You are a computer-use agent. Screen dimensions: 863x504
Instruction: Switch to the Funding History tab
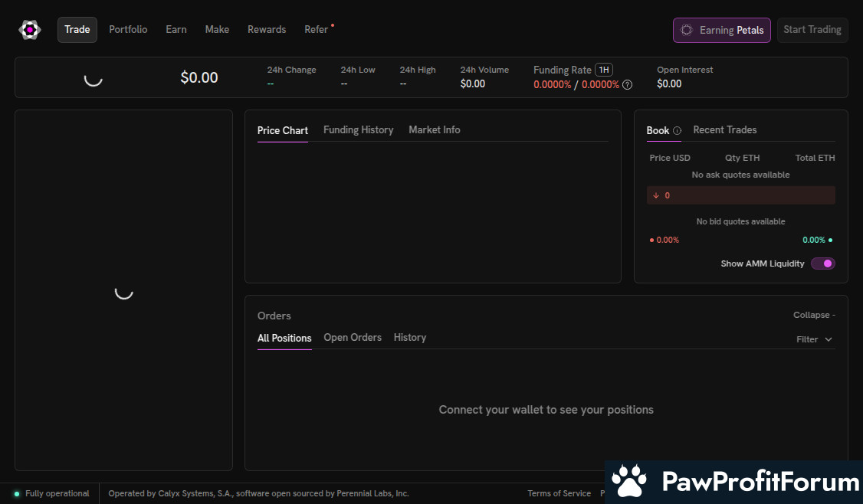[x=358, y=130]
